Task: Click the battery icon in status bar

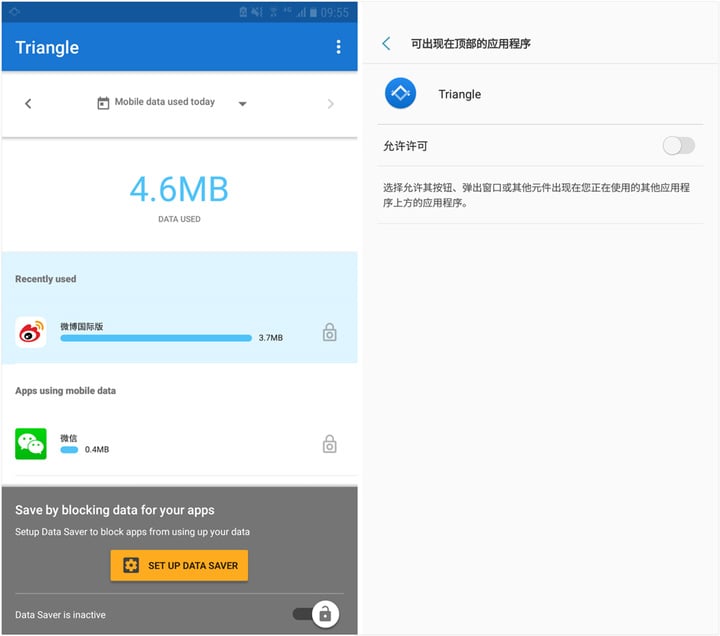Action: [x=313, y=12]
